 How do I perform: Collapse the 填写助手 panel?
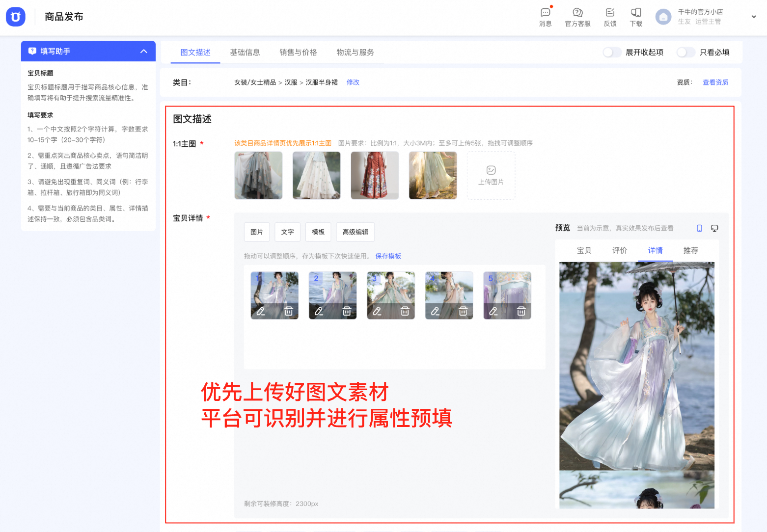click(x=144, y=51)
